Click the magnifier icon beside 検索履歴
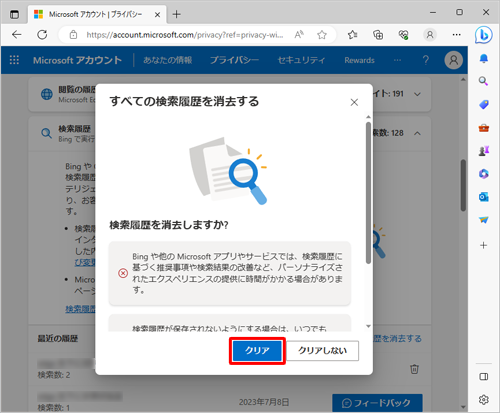 coord(46,133)
